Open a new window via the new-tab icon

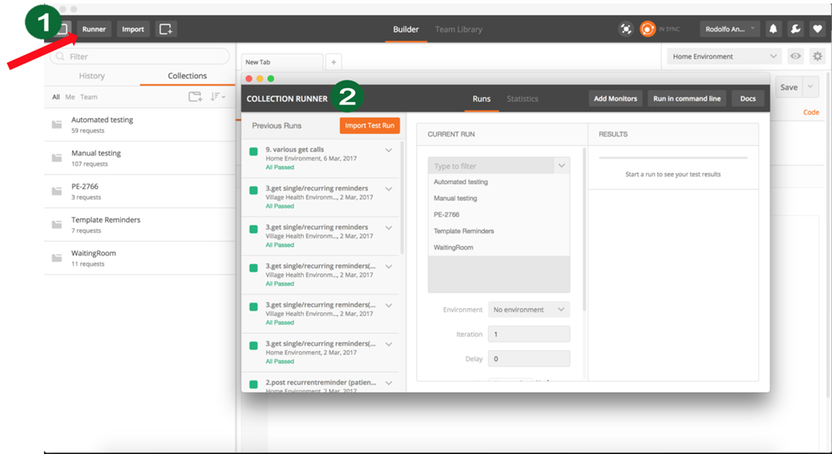pyautogui.click(x=166, y=29)
